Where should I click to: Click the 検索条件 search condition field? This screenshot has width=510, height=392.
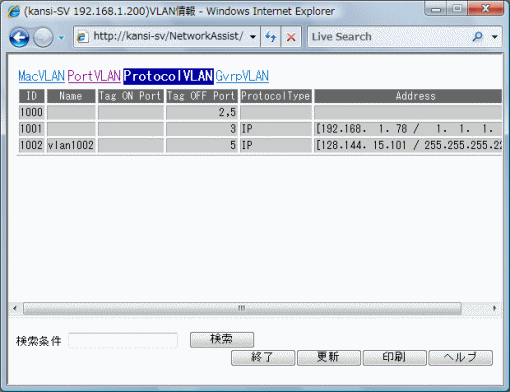123,340
